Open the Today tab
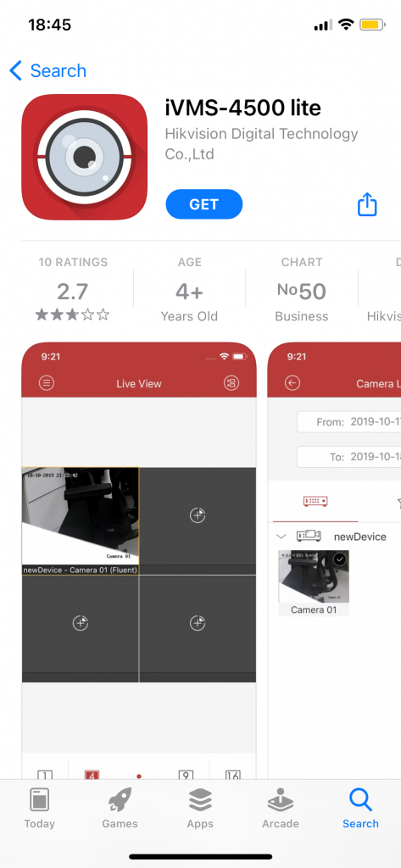 (x=39, y=808)
